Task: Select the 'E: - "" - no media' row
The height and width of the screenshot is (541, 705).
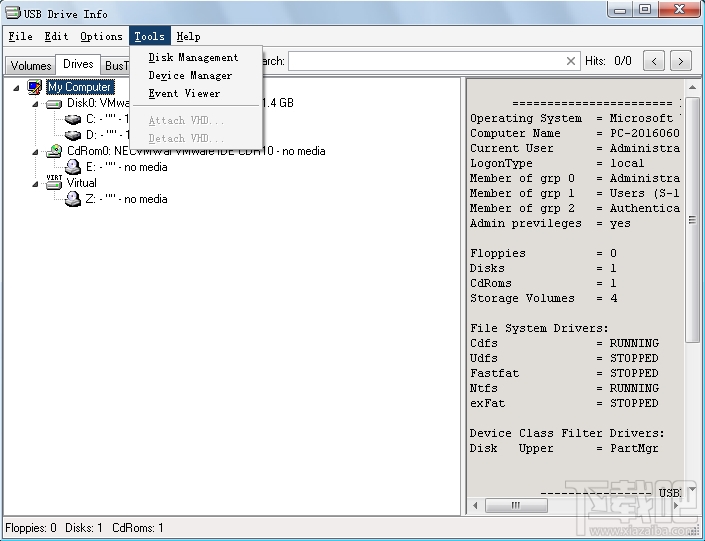Action: tap(126, 167)
